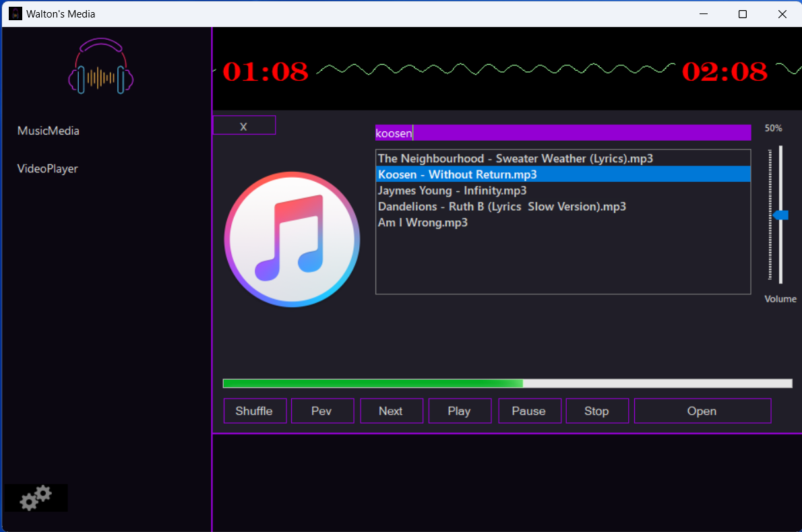Select Sweater Weather song in playlist

[x=516, y=158]
